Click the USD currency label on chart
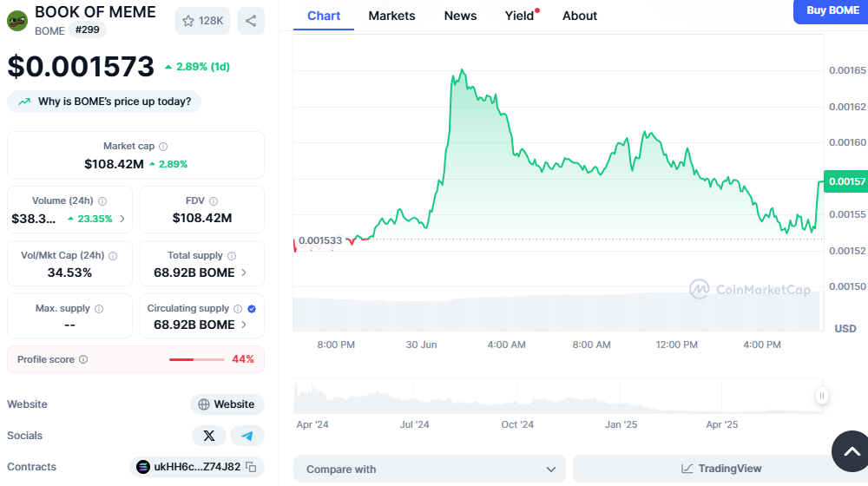868x486 pixels. pyautogui.click(x=845, y=329)
